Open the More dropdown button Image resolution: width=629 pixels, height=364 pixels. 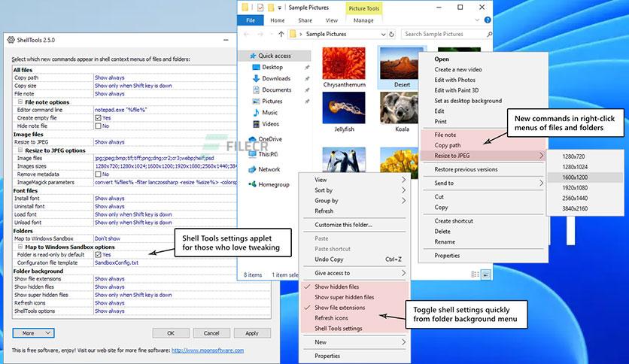coord(33,333)
